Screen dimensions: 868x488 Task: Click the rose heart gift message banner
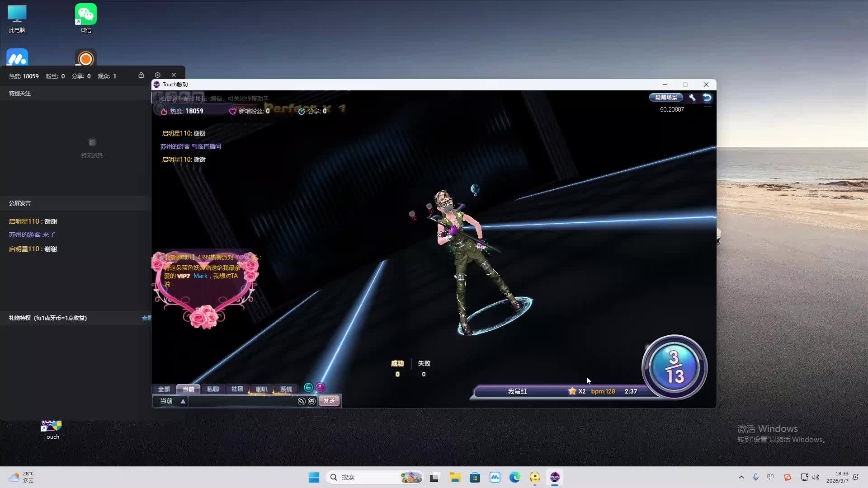click(206, 290)
